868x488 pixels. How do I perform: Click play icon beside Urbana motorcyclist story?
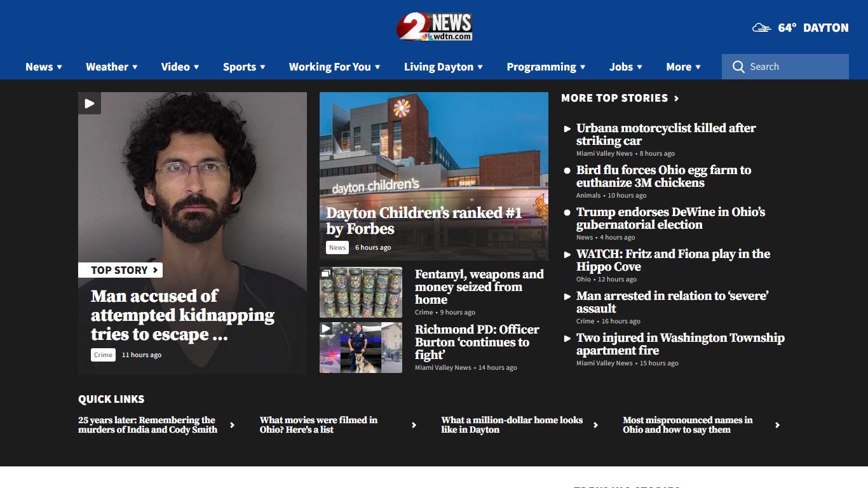567,128
